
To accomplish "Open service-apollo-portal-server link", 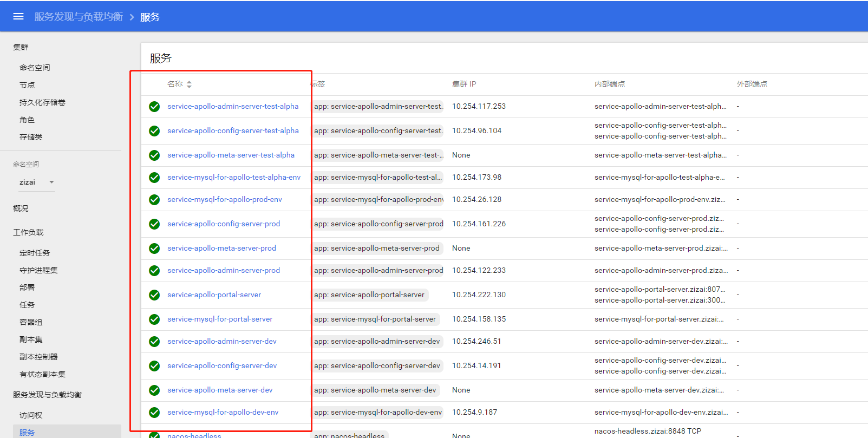I will [x=214, y=295].
